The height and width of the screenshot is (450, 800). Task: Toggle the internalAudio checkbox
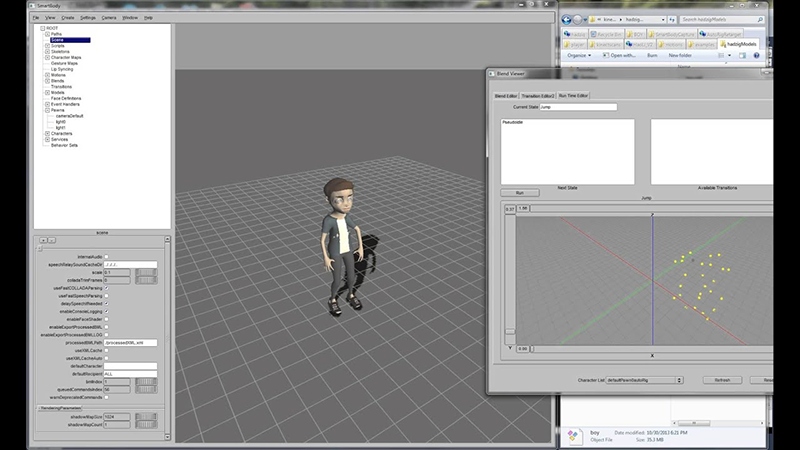pyautogui.click(x=106, y=257)
